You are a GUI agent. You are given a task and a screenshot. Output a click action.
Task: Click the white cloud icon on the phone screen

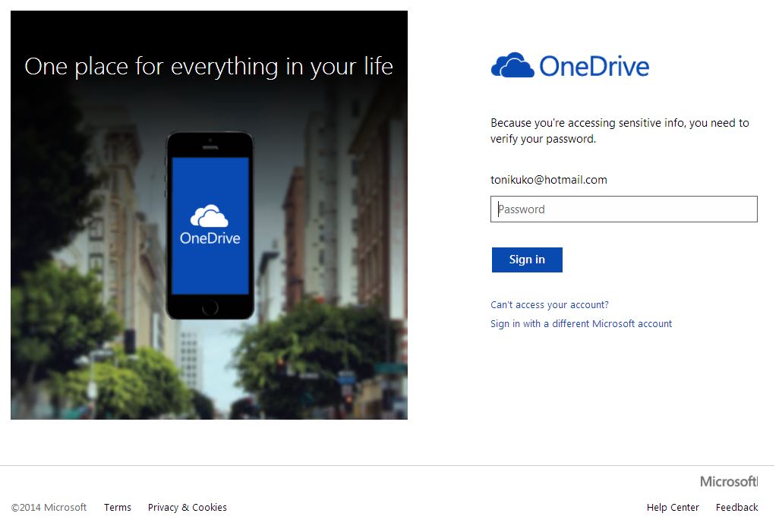pyautogui.click(x=210, y=216)
